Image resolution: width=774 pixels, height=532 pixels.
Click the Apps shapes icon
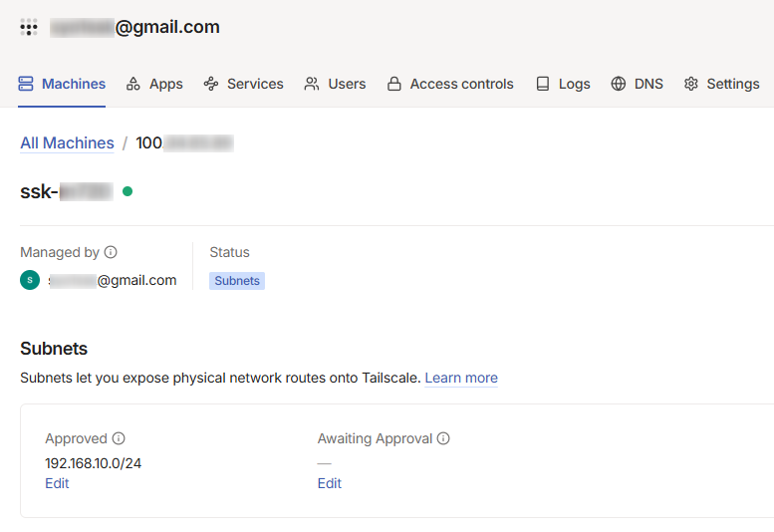click(x=133, y=84)
